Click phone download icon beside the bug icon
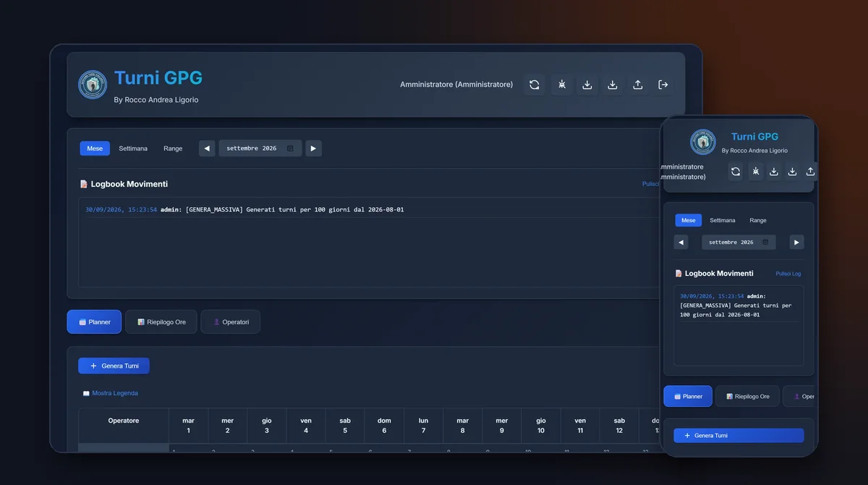Viewport: 868px width, 485px height. [x=774, y=172]
